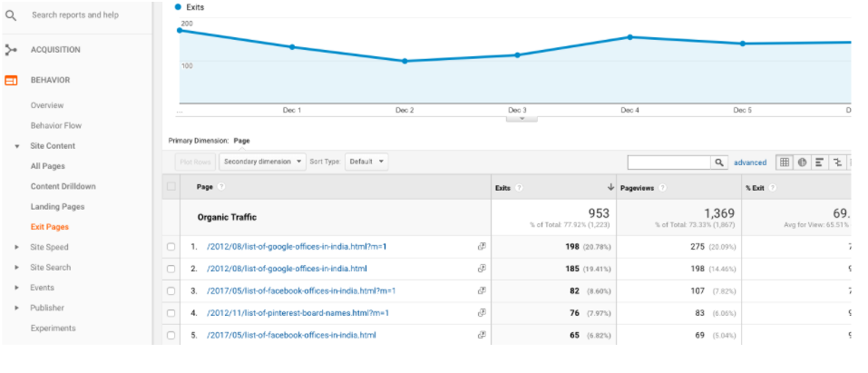This screenshot has height=373, width=868.
Task: Open the Secondary dimension dropdown
Action: pyautogui.click(x=263, y=162)
